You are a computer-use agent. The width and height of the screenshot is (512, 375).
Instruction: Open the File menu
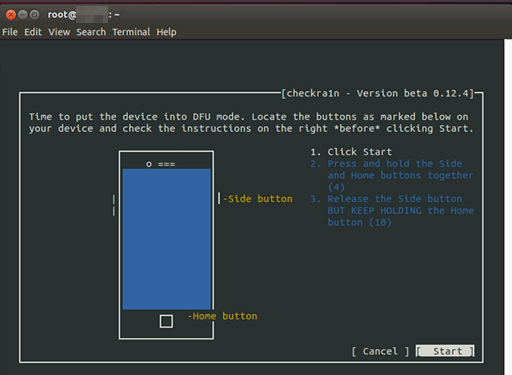coord(10,32)
